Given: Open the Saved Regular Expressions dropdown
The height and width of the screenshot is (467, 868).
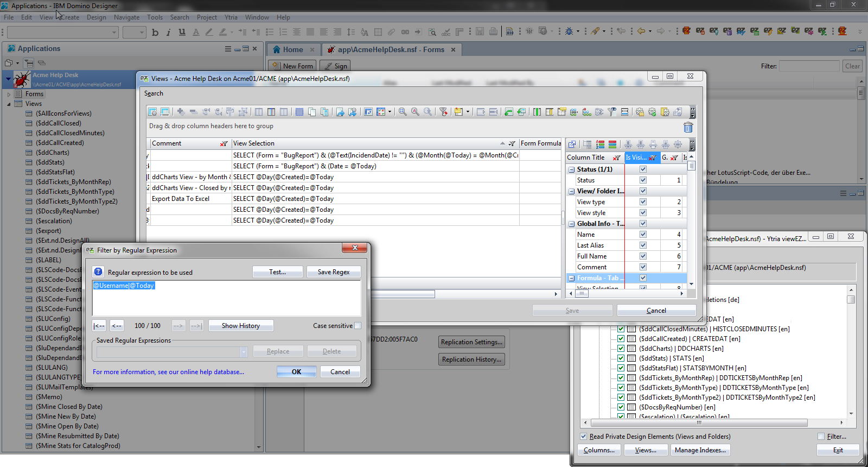Looking at the screenshot, I should tap(244, 352).
